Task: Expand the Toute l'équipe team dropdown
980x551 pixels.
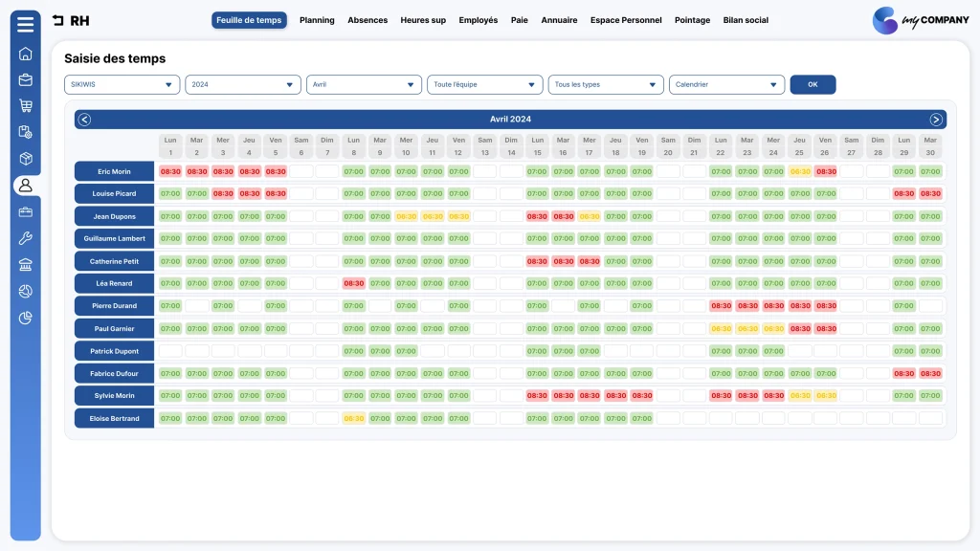Action: click(484, 84)
